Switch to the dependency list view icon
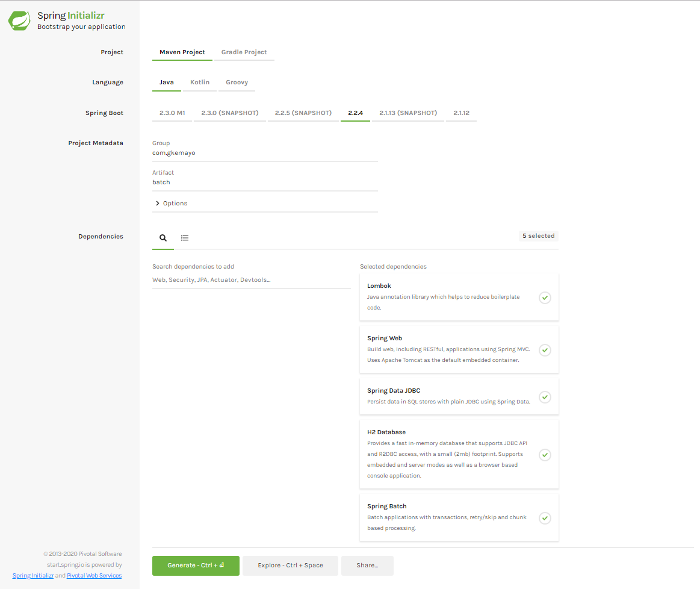 tap(185, 238)
